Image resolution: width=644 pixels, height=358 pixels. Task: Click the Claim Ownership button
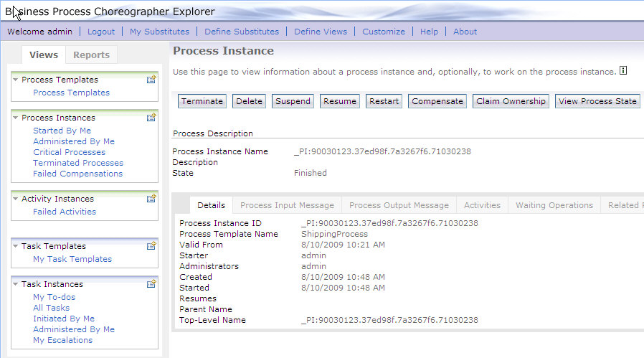click(511, 101)
